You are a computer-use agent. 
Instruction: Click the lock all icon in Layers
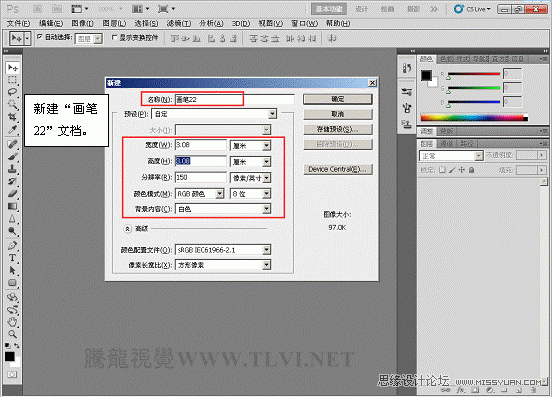(x=471, y=170)
